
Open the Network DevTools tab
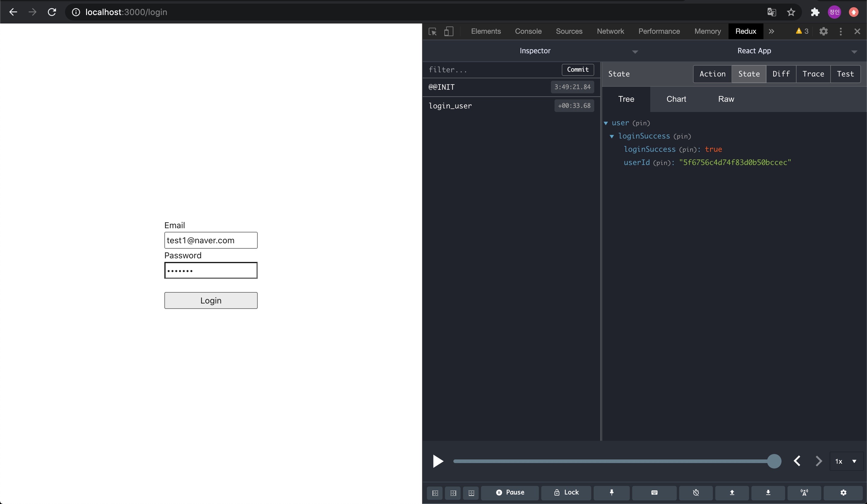click(610, 31)
